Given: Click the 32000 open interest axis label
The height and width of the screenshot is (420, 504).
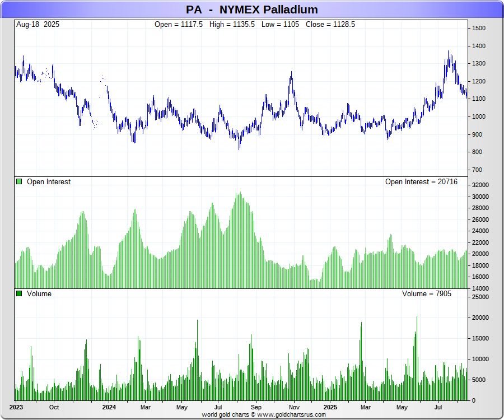Looking at the screenshot, I should [480, 185].
